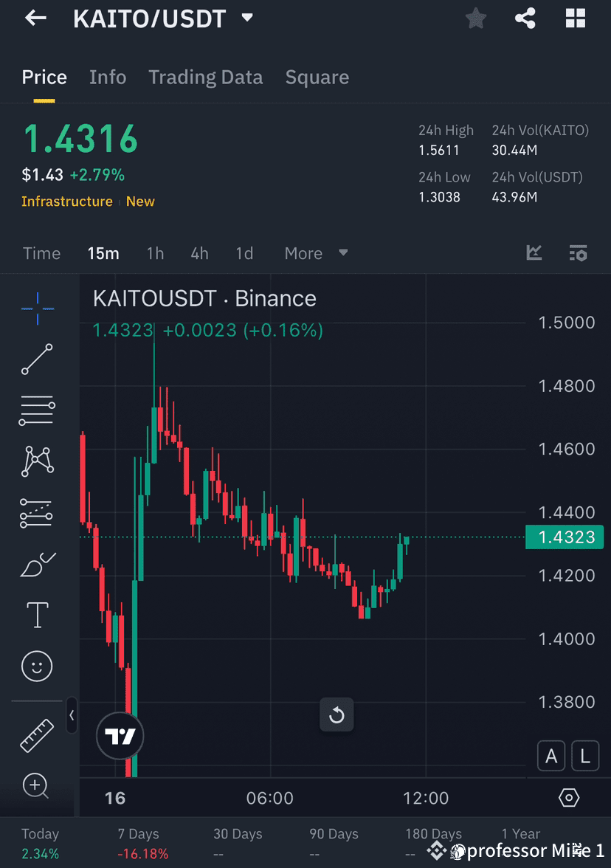Open the KAITO/USDT pair selector dropdown
Image resolution: width=611 pixels, height=868 pixels.
pyautogui.click(x=246, y=18)
